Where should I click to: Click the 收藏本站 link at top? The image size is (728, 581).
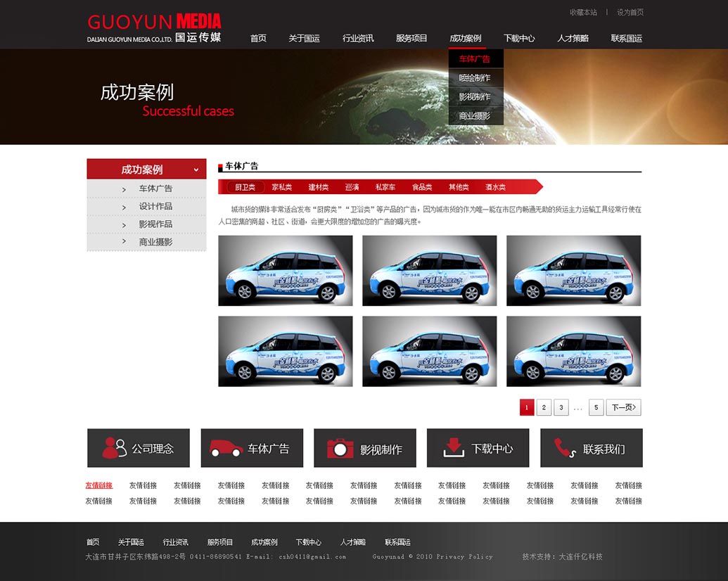click(583, 13)
